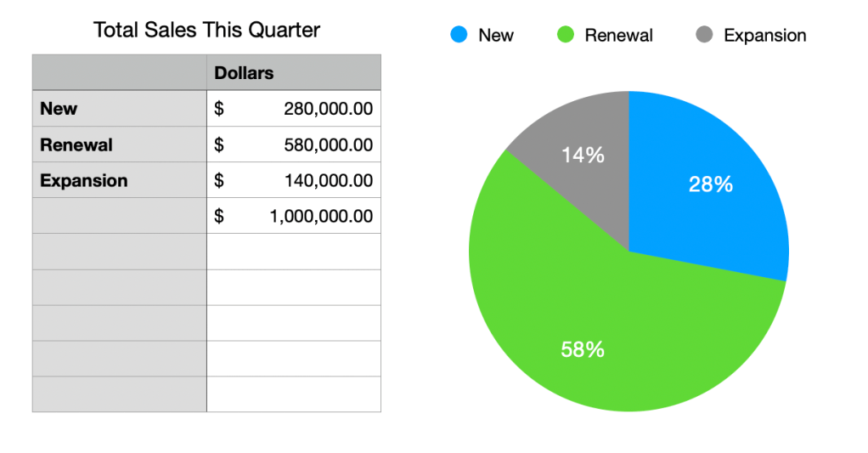Screen dimensions: 868x453
Task: Select the Total Sales This Quarter title
Action: point(206,31)
